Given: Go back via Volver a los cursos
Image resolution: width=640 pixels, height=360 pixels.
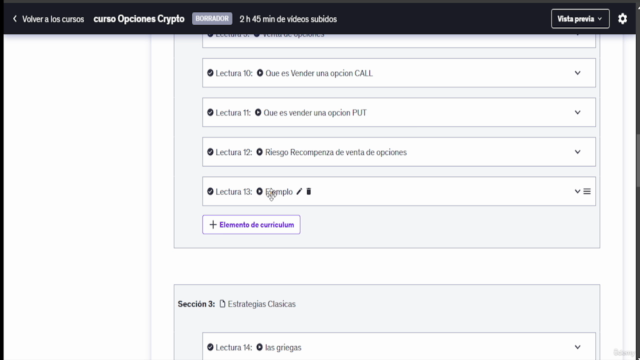Looking at the screenshot, I should (x=48, y=19).
